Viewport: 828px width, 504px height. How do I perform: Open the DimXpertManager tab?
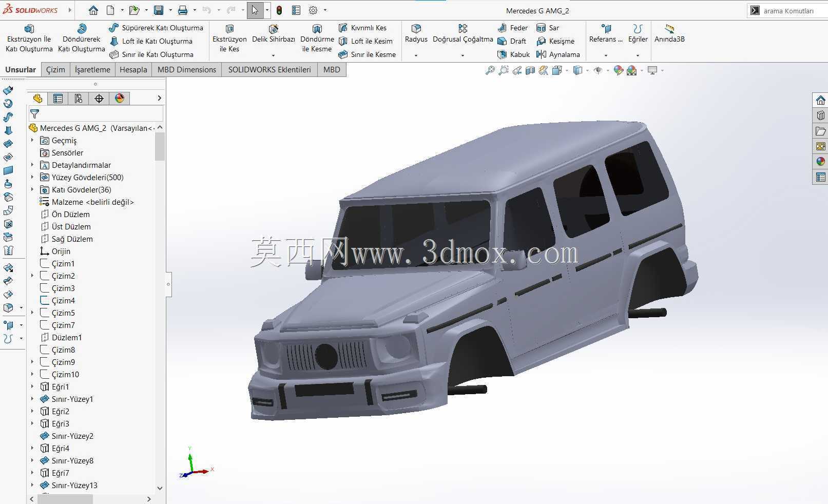click(x=99, y=99)
